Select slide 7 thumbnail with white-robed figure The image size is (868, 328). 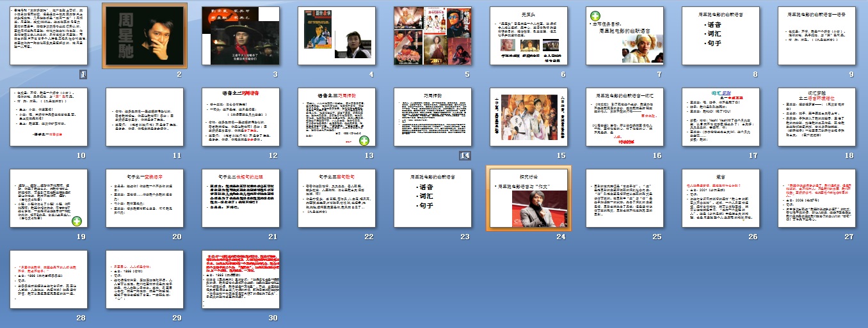625,35
